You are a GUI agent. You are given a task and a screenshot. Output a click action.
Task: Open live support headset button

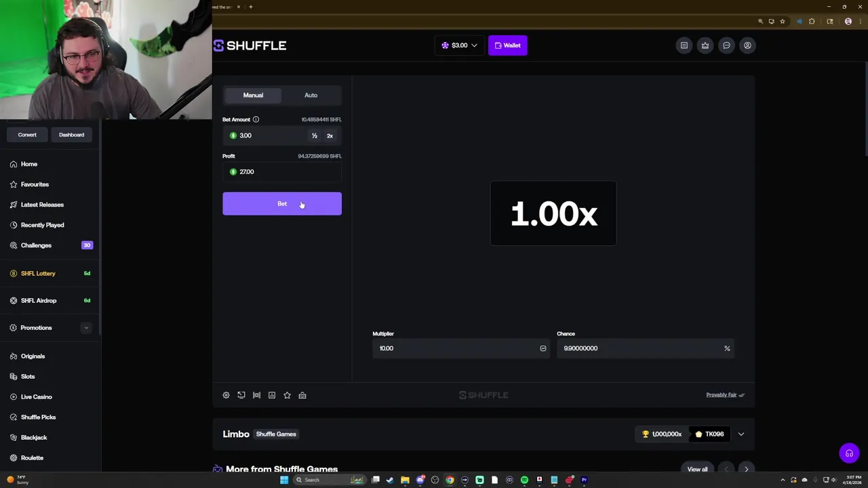[849, 453]
